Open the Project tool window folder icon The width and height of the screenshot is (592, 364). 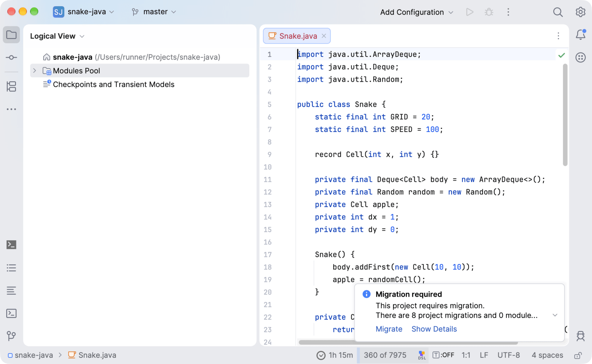click(11, 35)
